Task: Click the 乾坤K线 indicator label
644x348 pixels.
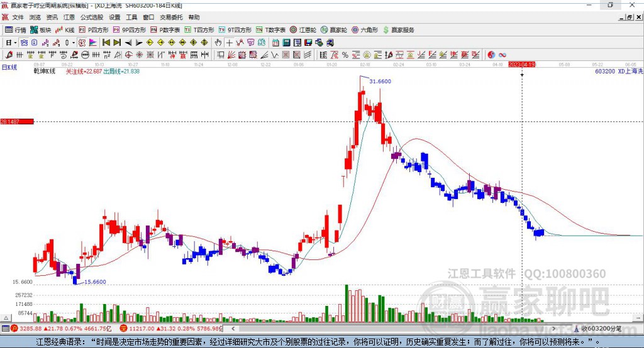Action: [45, 72]
